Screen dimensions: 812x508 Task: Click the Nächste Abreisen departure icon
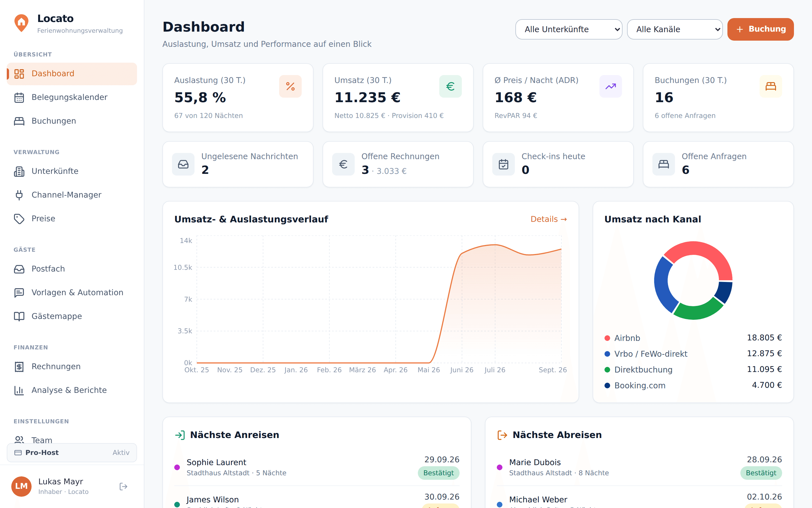coord(502,435)
